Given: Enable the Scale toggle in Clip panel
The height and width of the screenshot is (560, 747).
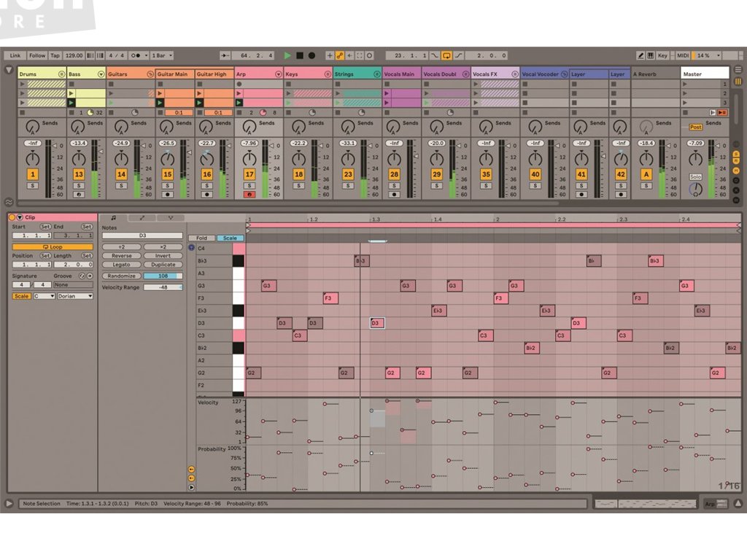Looking at the screenshot, I should tap(21, 296).
